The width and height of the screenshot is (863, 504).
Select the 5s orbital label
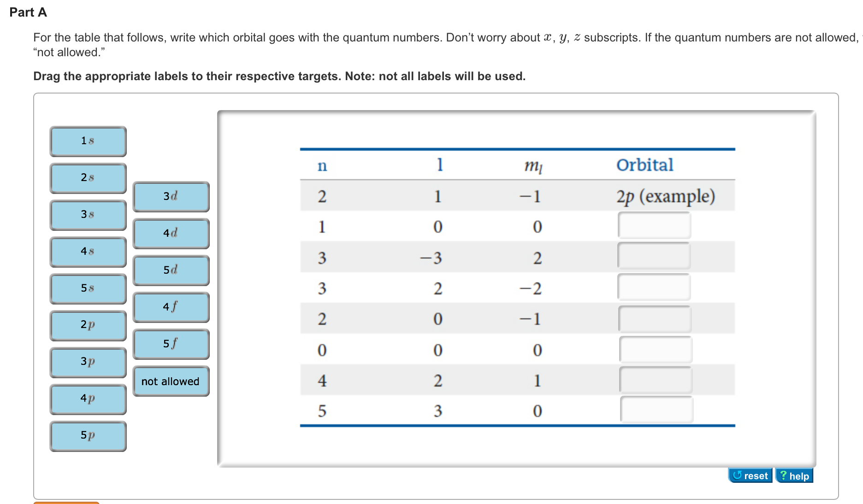point(88,289)
